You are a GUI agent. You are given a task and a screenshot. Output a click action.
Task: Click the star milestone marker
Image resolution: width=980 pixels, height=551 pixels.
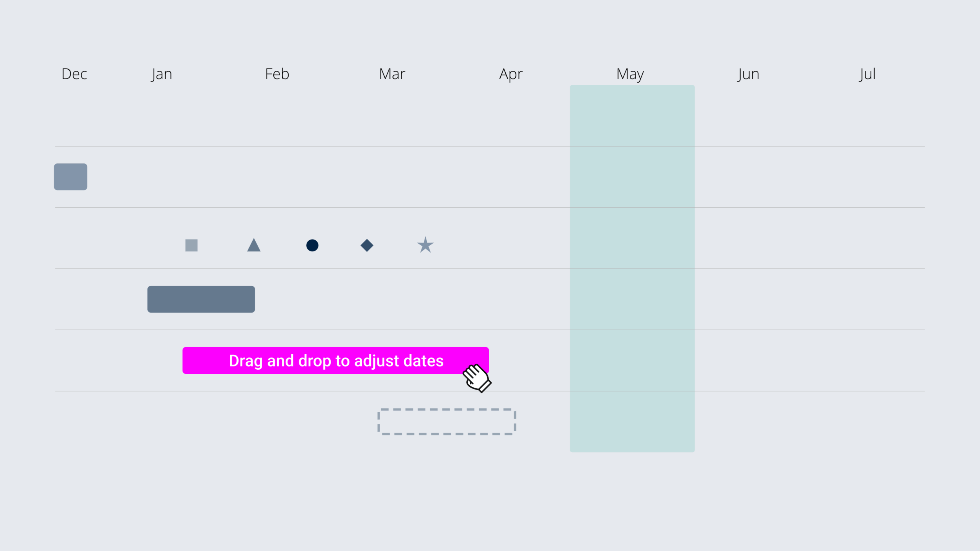(425, 245)
